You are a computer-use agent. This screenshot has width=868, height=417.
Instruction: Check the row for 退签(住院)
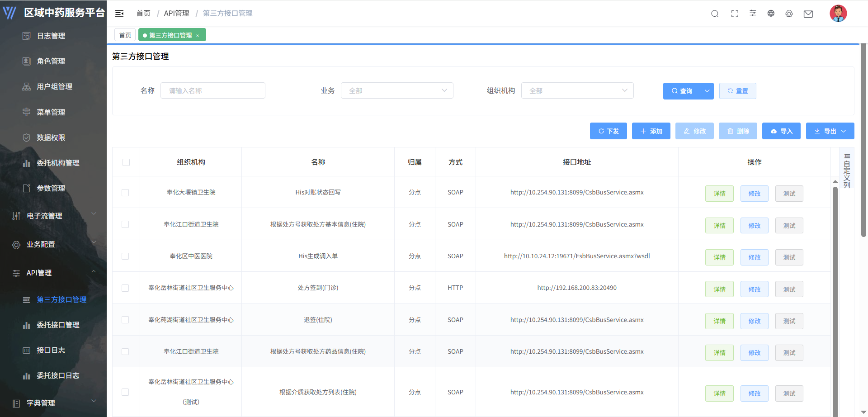tap(125, 320)
